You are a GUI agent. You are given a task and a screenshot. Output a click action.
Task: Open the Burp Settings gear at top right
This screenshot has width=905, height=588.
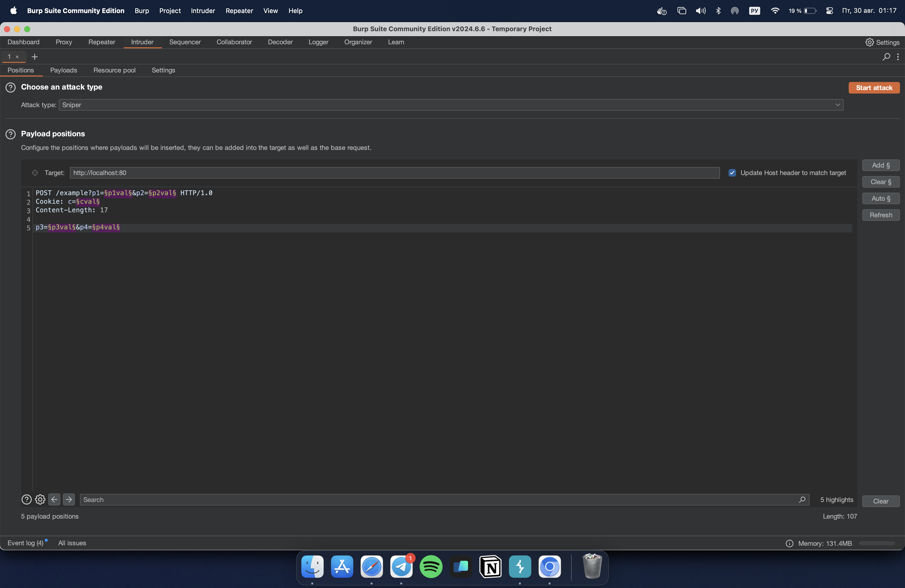[x=882, y=42]
